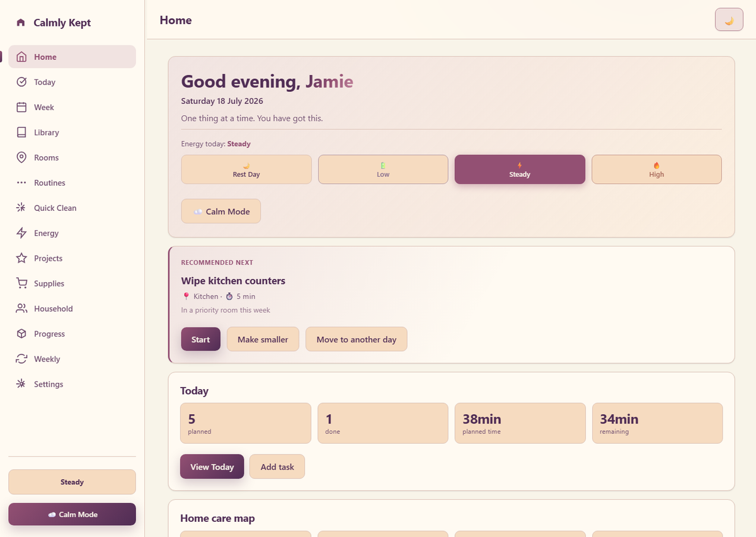Viewport: 756px width, 537px height.
Task: Click the 34min remaining card
Action: pyautogui.click(x=657, y=423)
